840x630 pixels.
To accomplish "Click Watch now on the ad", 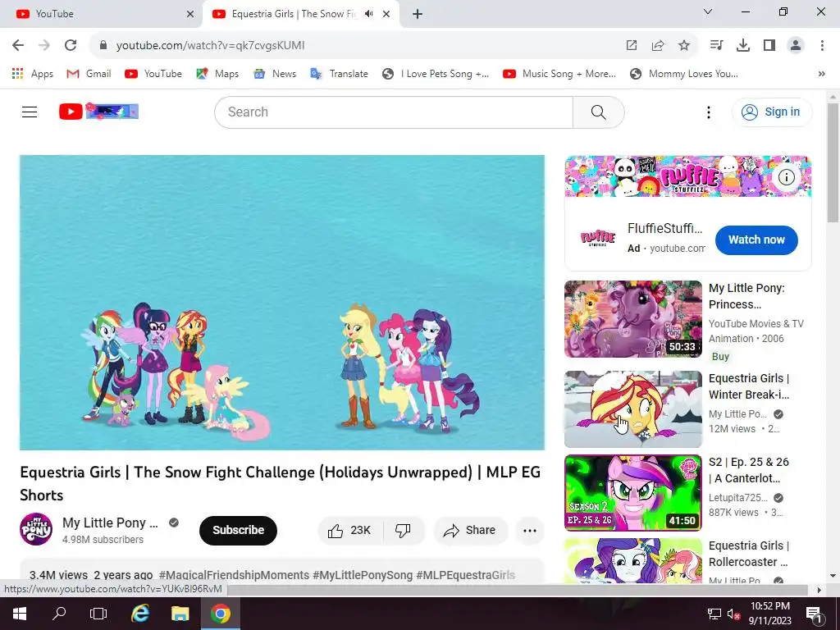I will [756, 240].
